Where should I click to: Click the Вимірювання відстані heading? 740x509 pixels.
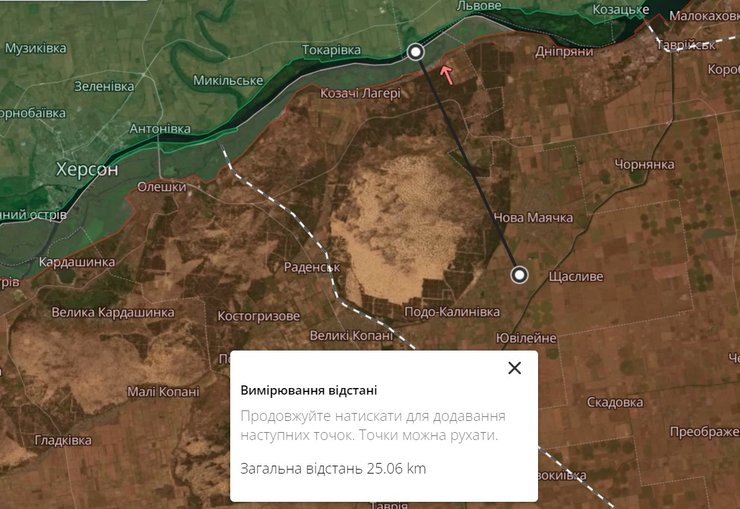(x=309, y=390)
